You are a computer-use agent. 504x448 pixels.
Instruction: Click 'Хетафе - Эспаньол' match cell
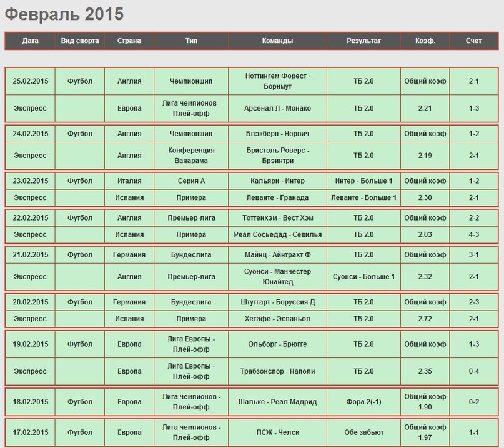pos(277,319)
